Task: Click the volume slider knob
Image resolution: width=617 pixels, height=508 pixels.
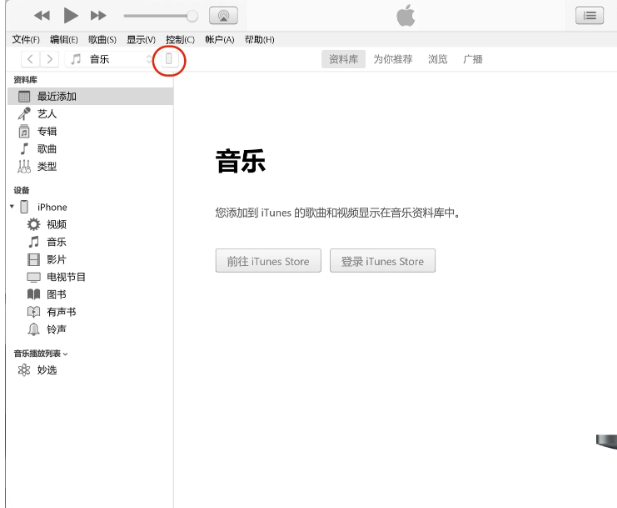Action: pos(192,16)
